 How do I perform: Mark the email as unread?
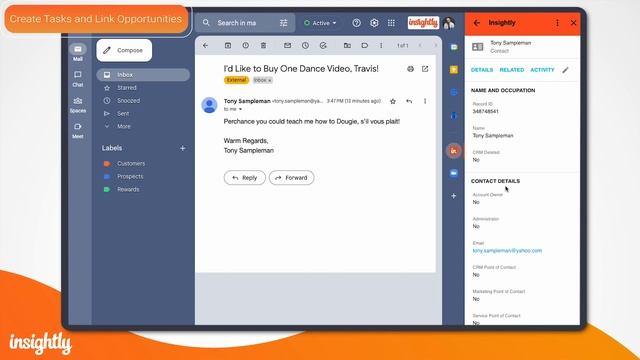coord(287,45)
